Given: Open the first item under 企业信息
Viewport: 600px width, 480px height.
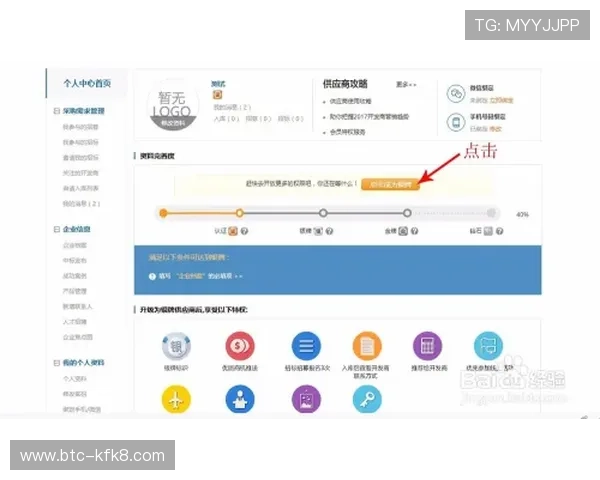Looking at the screenshot, I should coord(75,245).
